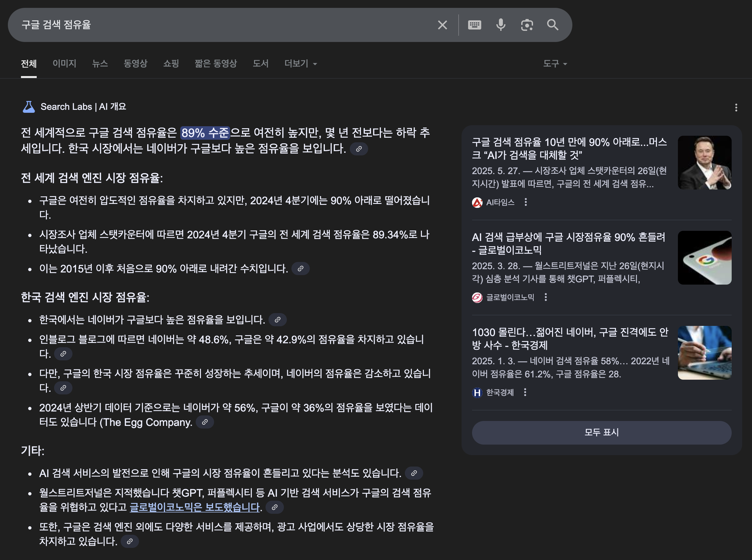The height and width of the screenshot is (560, 752).
Task: Click the 기타: heading
Action: [x=32, y=451]
